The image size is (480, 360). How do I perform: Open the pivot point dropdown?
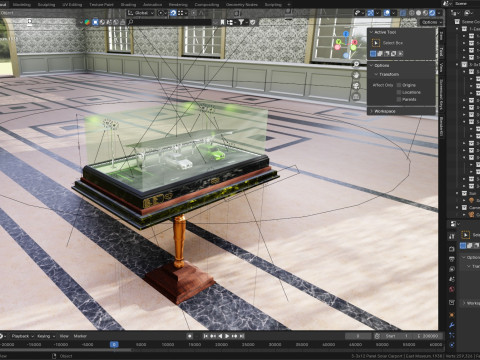162,13
